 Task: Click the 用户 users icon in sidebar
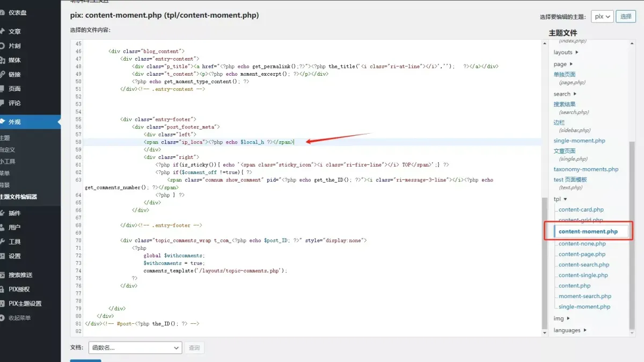tap(2, 227)
